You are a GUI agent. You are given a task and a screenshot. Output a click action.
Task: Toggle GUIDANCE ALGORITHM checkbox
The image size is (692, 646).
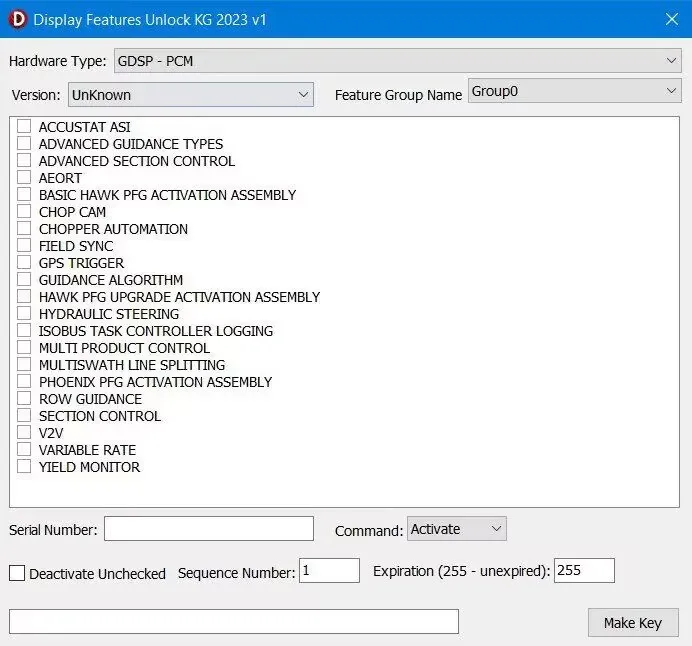pos(24,279)
